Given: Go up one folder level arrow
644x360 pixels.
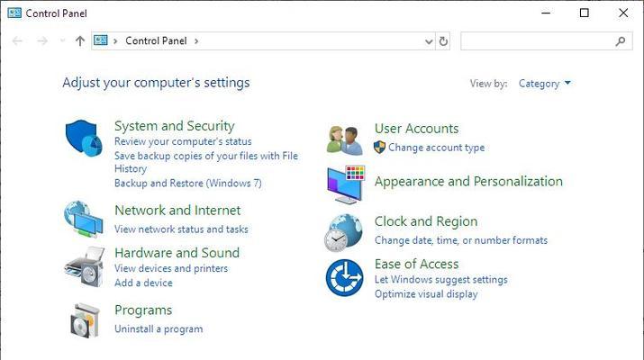Looking at the screenshot, I should (80, 41).
